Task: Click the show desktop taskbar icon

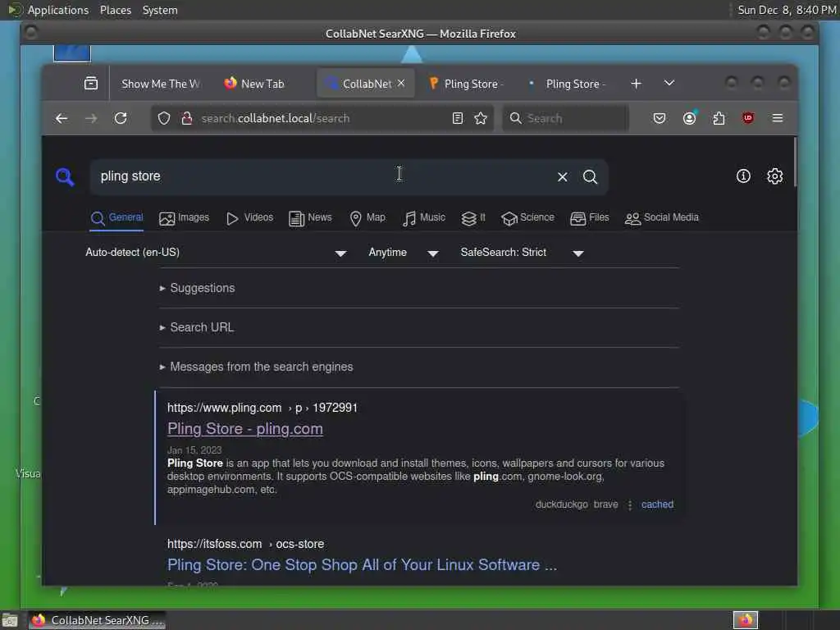Action: coord(10,620)
